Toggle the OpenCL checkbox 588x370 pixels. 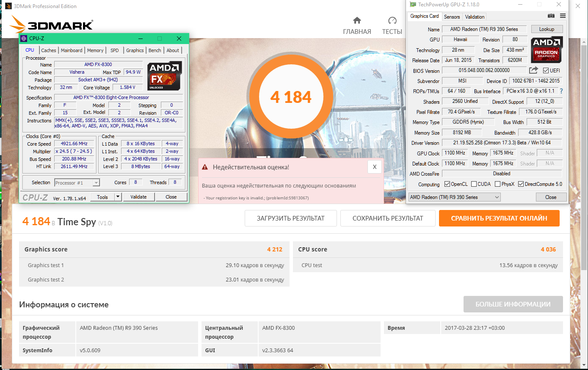(x=447, y=184)
